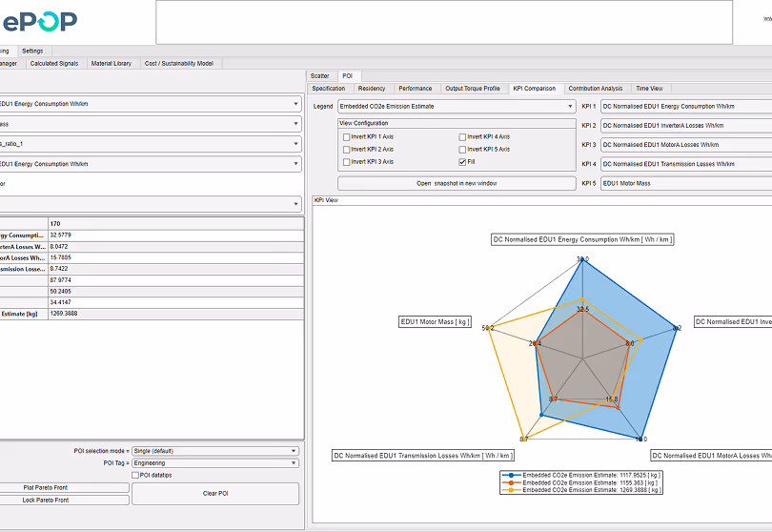Open Cost / Sustainability Model tab
This screenshot has width=772, height=532.
pyautogui.click(x=179, y=63)
